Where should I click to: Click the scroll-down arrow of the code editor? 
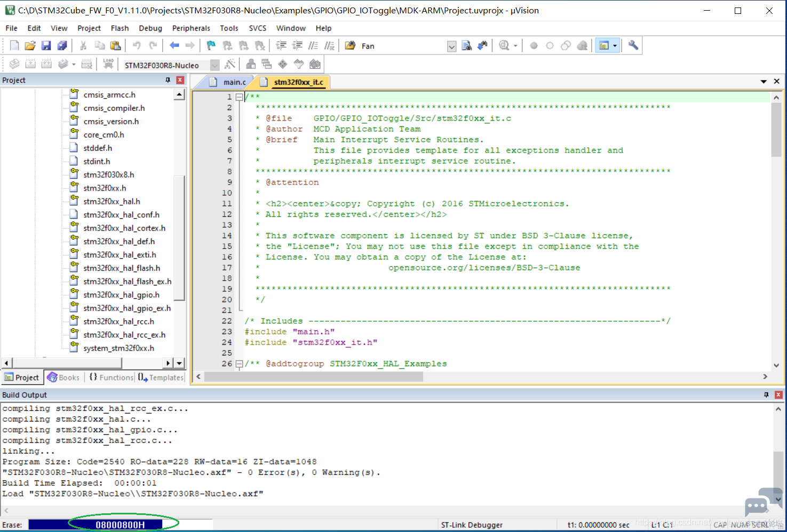pos(776,366)
